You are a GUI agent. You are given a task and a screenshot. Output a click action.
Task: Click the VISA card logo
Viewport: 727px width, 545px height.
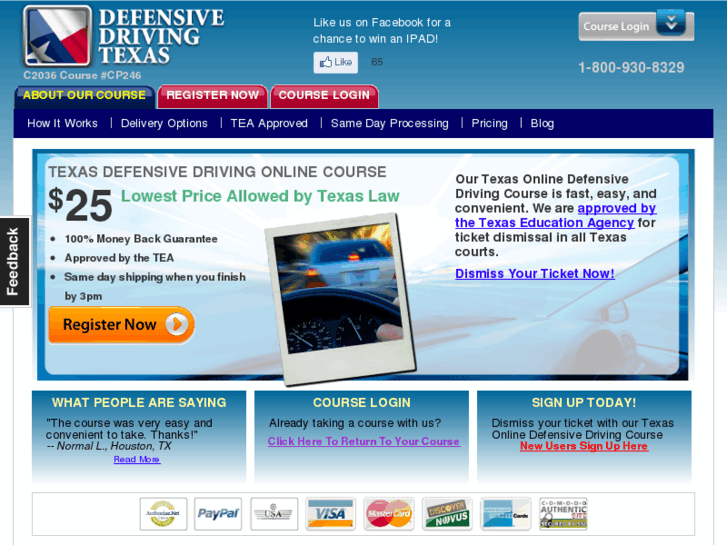coord(330,513)
